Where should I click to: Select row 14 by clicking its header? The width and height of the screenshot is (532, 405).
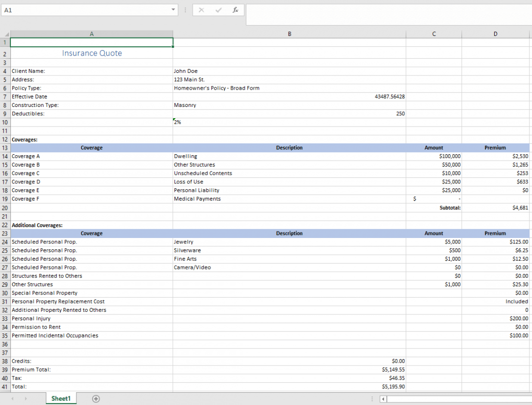(4, 156)
